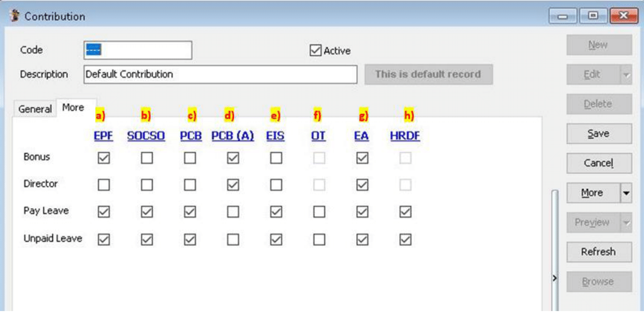Screen dimensions: 644x312
Task: Switch to the General tab
Action: click(x=35, y=109)
